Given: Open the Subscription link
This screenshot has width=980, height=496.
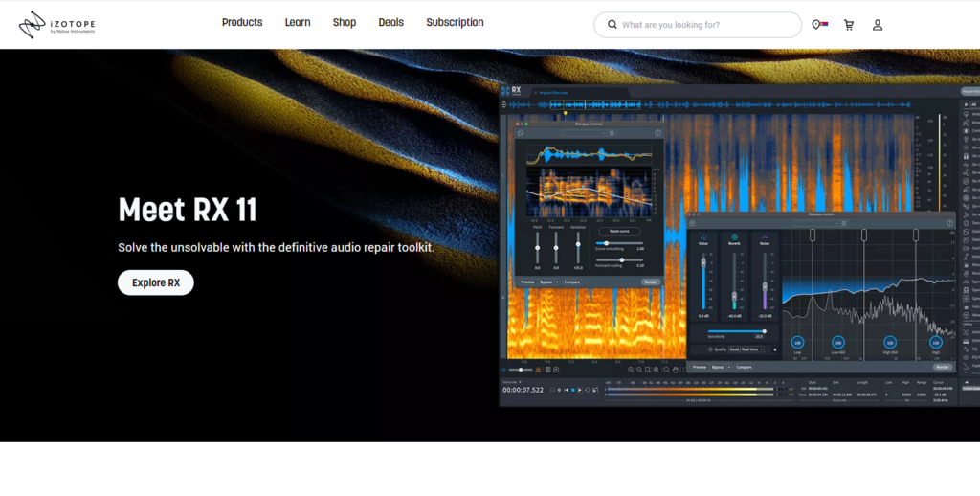Looking at the screenshot, I should 455,23.
